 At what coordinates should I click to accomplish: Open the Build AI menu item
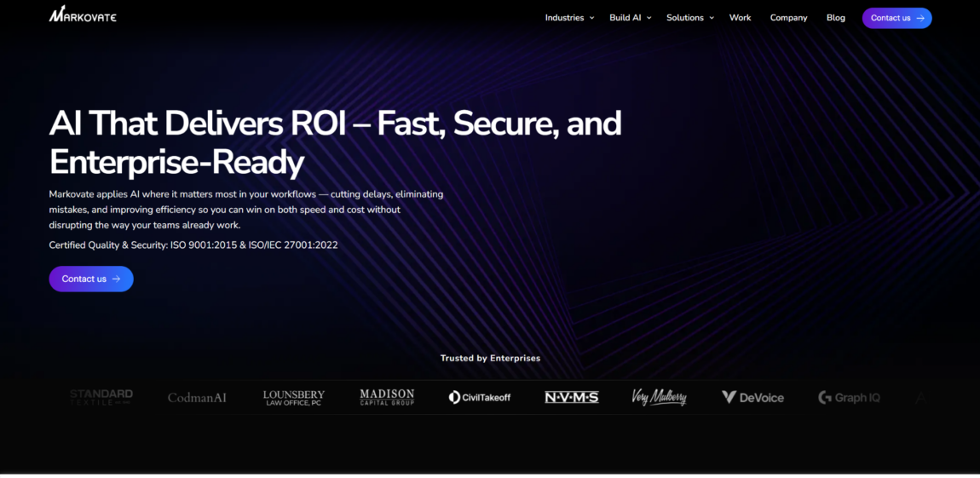point(625,18)
